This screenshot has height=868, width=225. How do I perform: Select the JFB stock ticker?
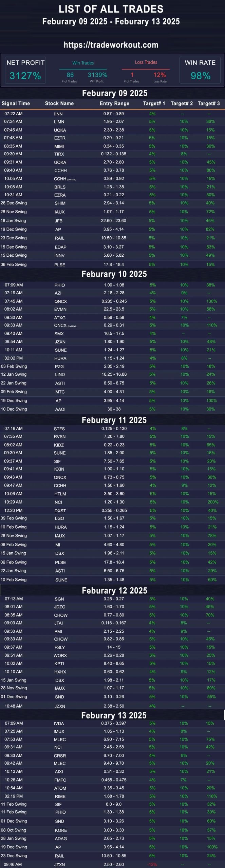pos(59,221)
